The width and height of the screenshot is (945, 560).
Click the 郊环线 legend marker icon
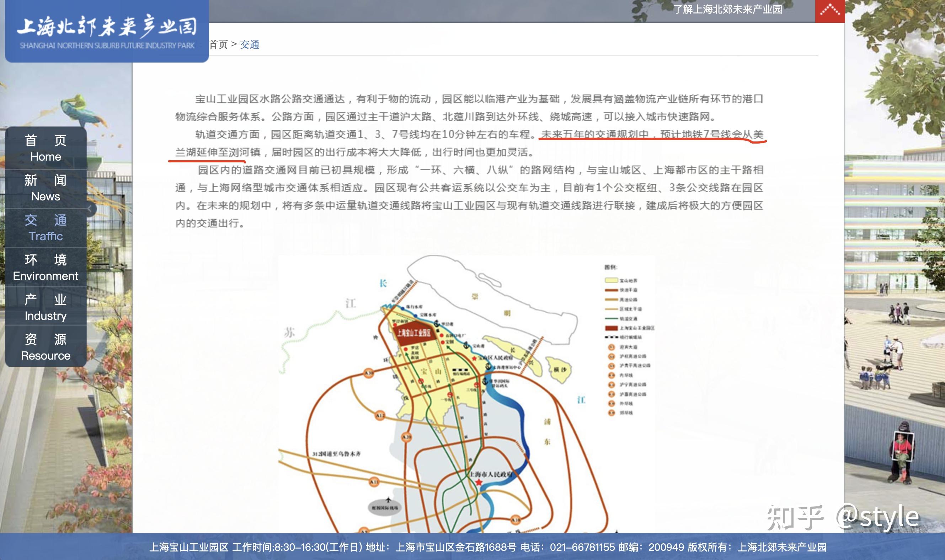click(x=612, y=412)
